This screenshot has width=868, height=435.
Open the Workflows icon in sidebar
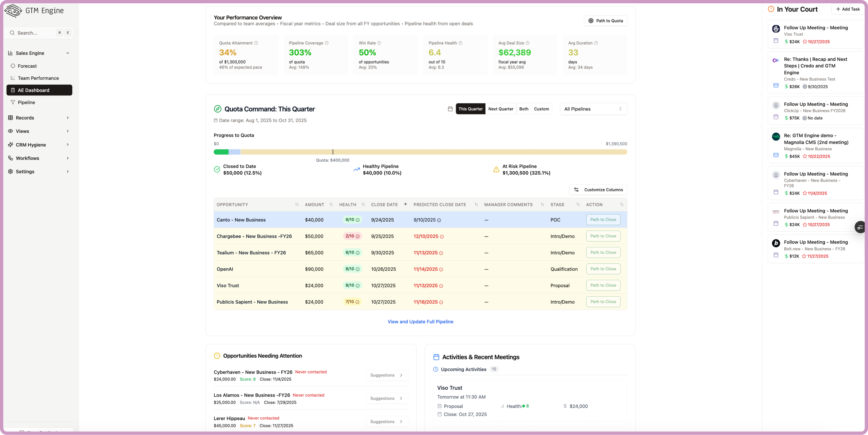(10, 158)
